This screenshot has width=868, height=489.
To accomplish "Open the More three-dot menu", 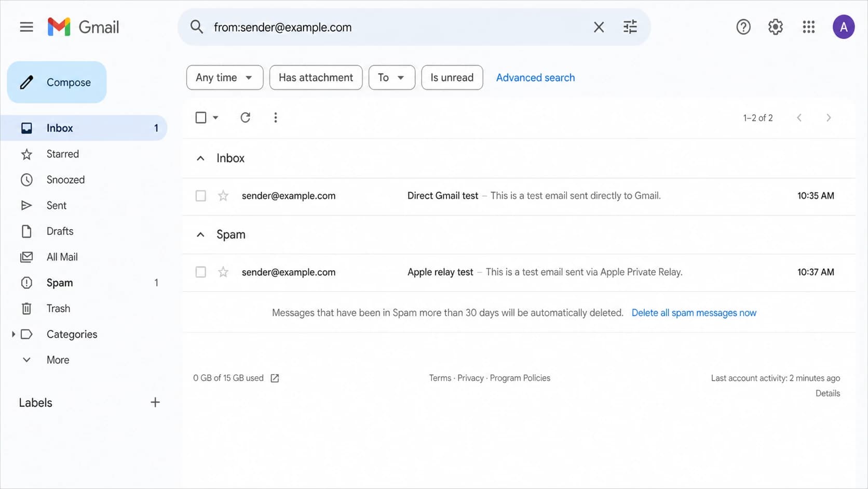I will point(276,117).
